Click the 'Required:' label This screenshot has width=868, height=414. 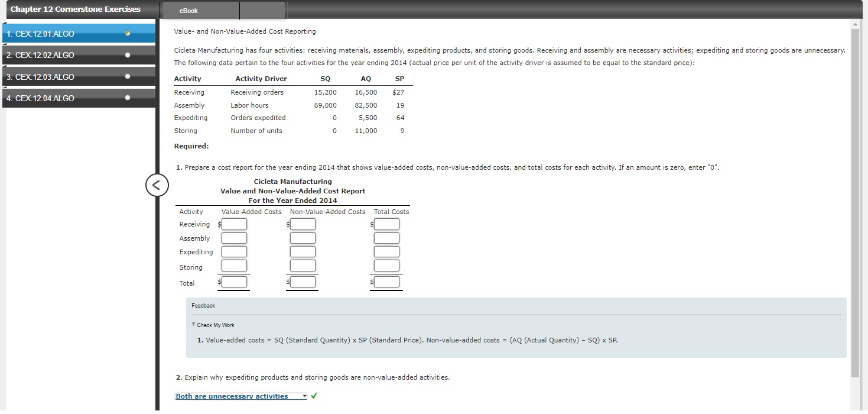(191, 146)
